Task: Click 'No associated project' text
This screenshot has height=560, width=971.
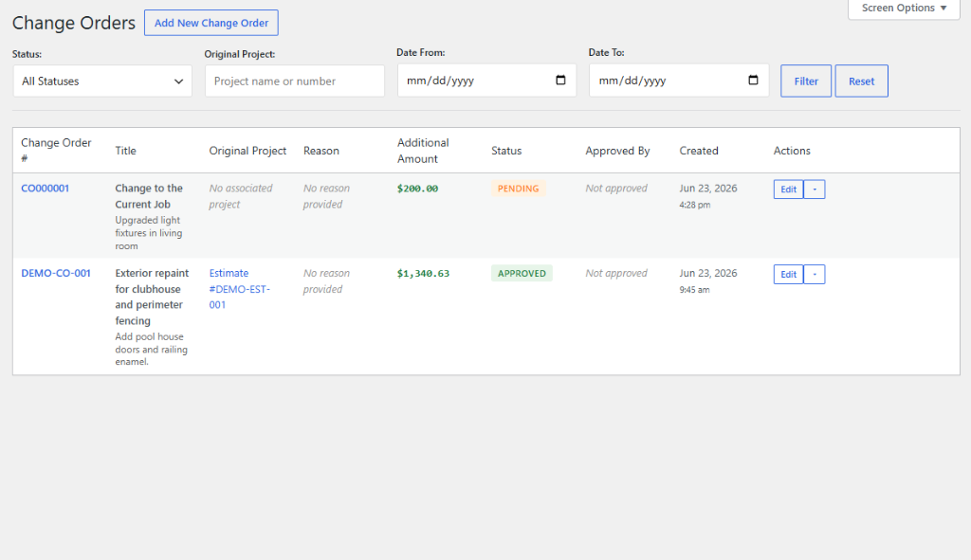Action: 240,196
